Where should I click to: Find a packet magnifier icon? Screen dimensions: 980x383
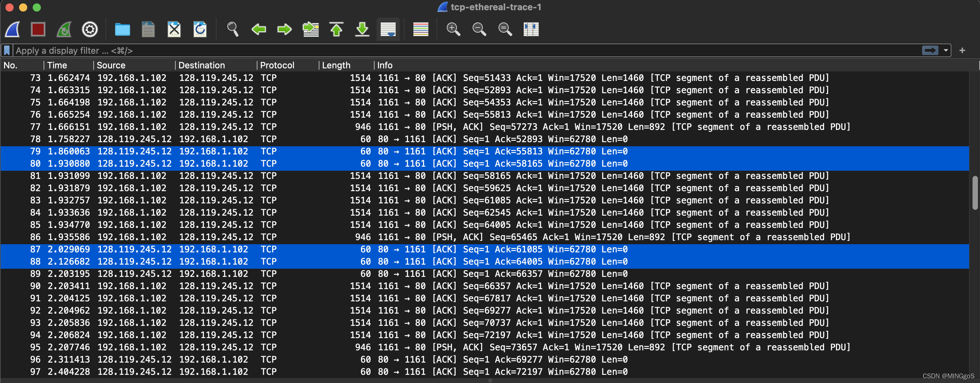(233, 29)
